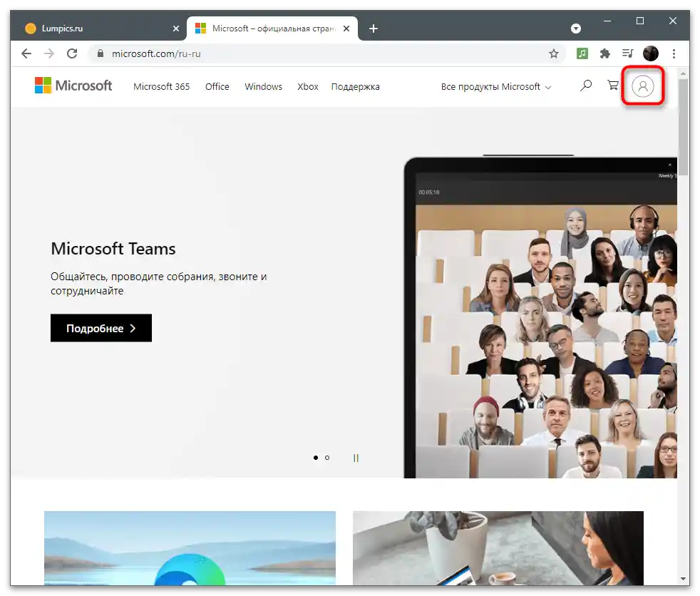Open the Office navigation link
This screenshot has height=596, width=700.
pyautogui.click(x=217, y=86)
